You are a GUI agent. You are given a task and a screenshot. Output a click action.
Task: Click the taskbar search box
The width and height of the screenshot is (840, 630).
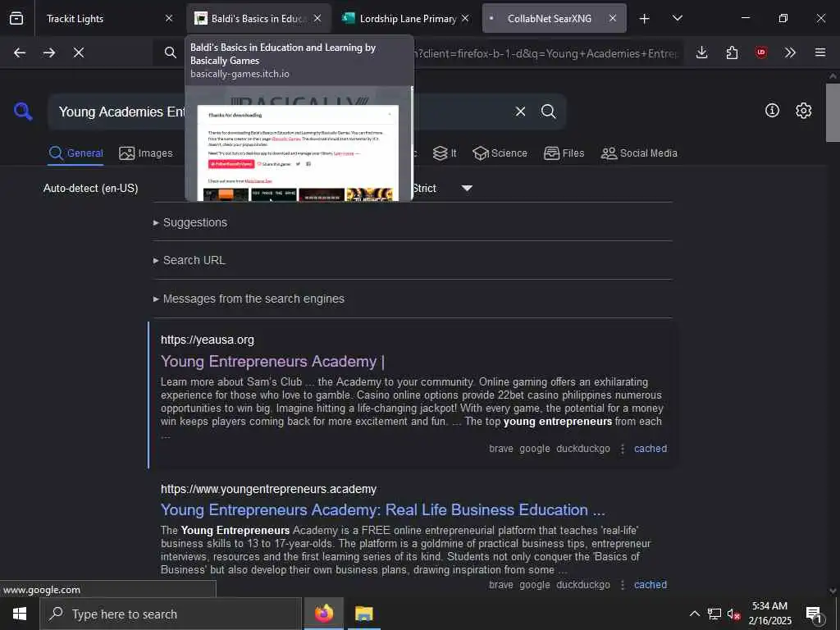171,614
